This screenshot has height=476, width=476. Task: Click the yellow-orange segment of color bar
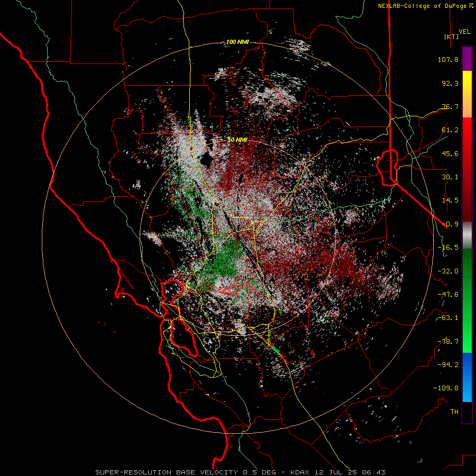pos(467,94)
